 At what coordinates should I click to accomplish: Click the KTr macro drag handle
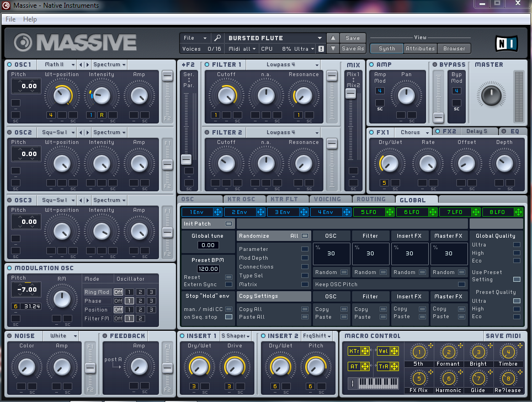365,351
